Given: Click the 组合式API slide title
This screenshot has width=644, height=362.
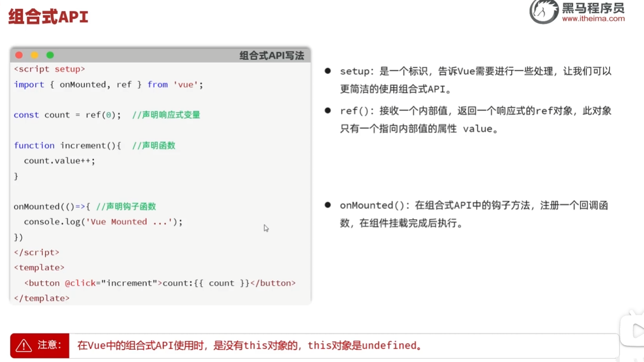Looking at the screenshot, I should [48, 17].
